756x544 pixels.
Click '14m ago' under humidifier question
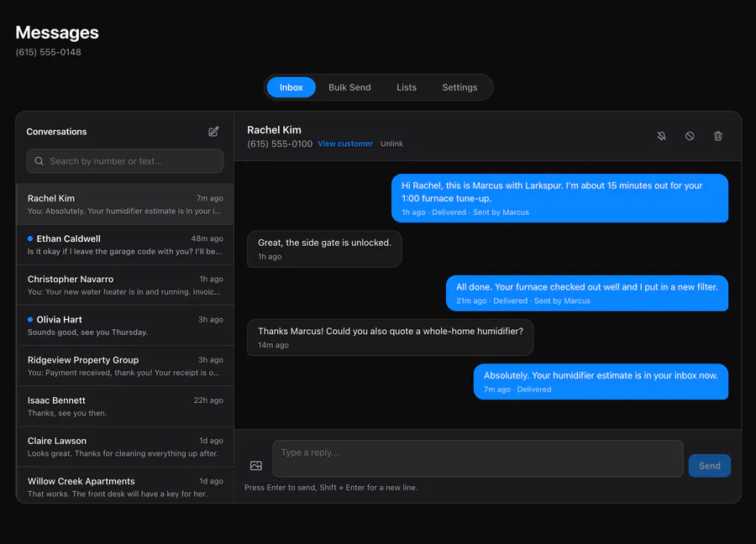[273, 345]
